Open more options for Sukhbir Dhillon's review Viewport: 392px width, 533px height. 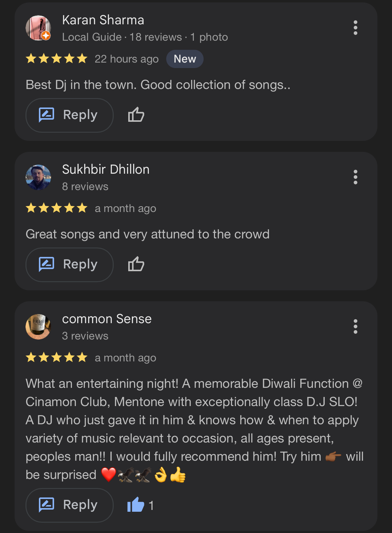355,177
